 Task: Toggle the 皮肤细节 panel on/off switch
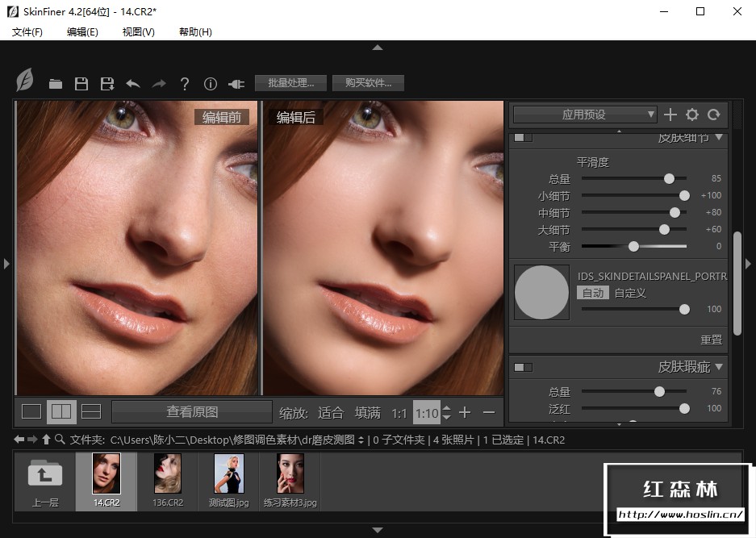point(524,138)
